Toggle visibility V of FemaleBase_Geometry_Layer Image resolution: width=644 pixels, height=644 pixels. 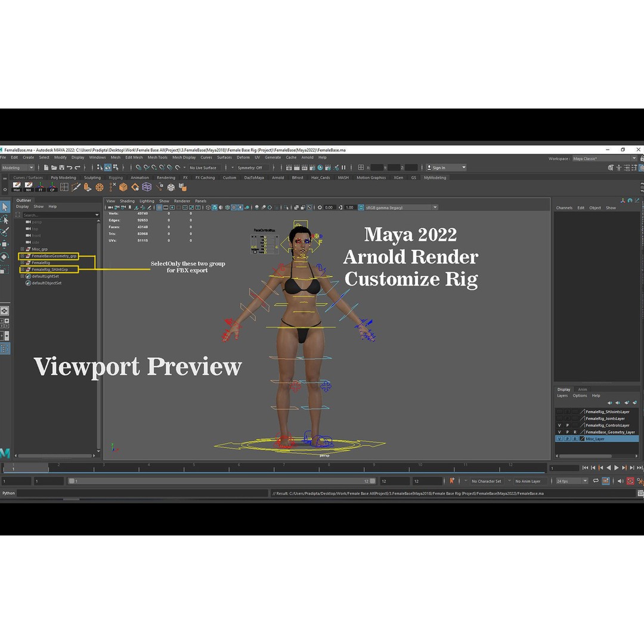559,432
